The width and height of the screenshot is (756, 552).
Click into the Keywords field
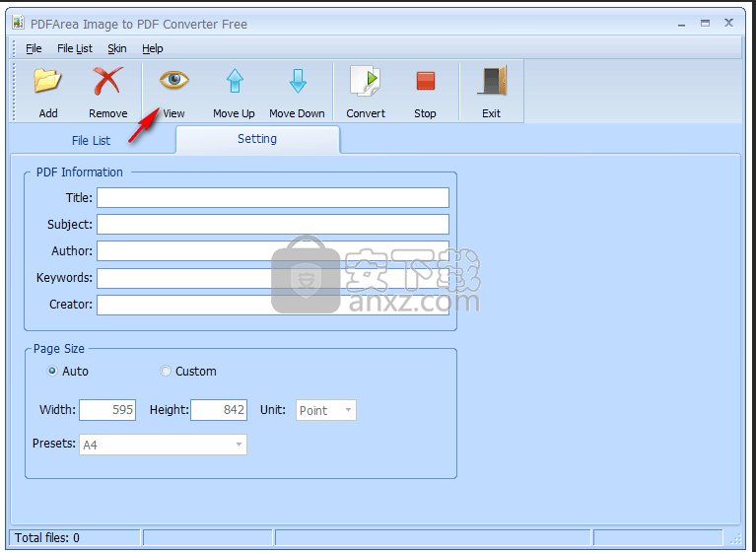273,278
